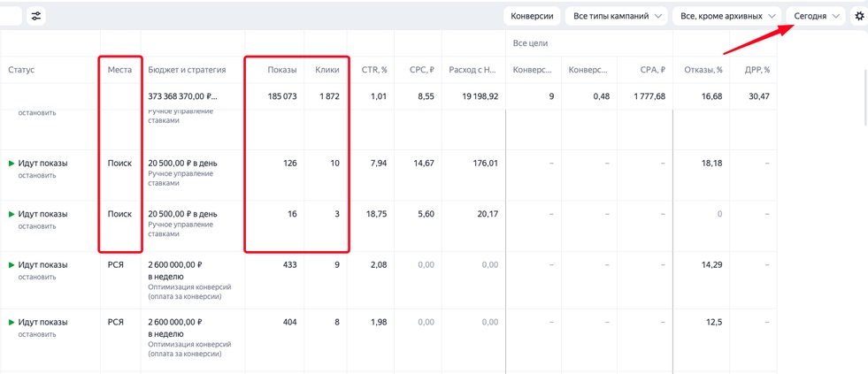
Task: Sort by the ДРР, % column header
Action: pos(757,70)
